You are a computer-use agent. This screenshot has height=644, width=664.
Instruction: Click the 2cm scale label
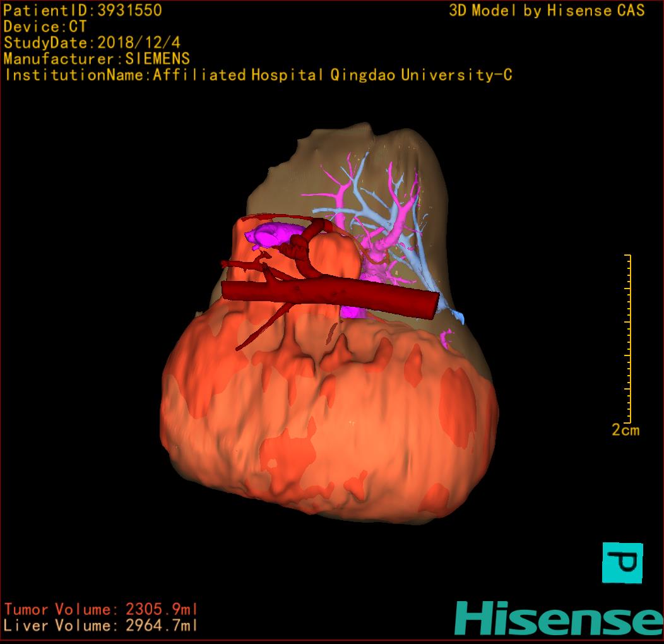click(x=625, y=430)
